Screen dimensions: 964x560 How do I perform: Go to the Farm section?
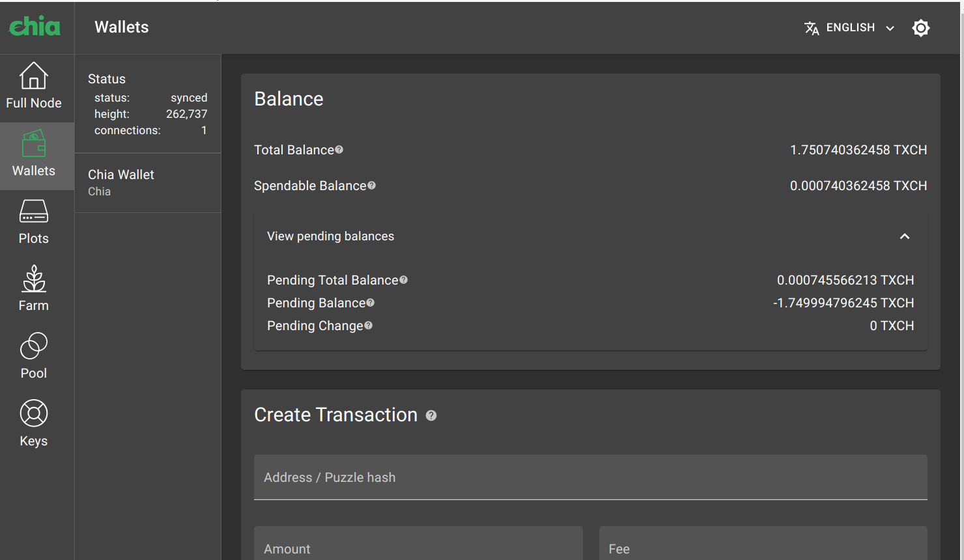33,288
